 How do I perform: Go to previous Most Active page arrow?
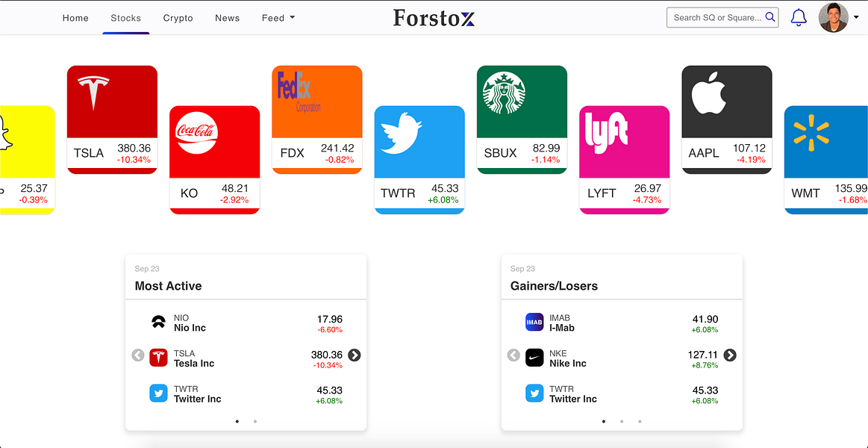tap(138, 355)
